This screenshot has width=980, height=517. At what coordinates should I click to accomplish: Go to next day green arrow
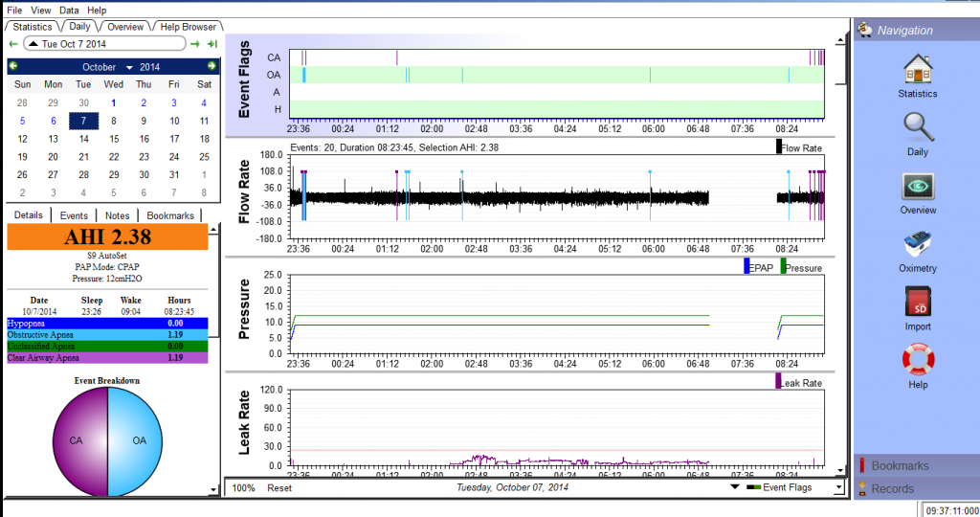click(195, 44)
